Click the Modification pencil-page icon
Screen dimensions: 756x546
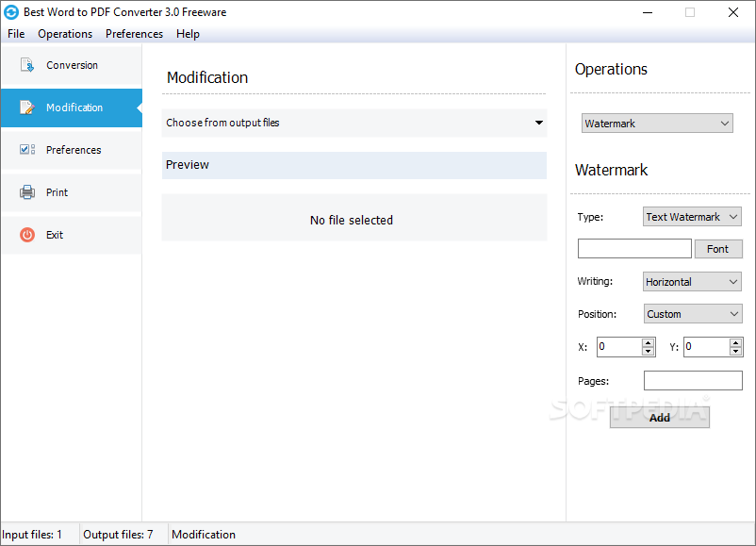[27, 108]
